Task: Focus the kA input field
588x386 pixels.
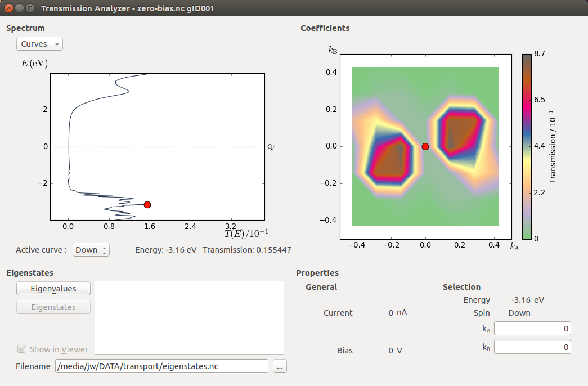Action: [x=532, y=329]
